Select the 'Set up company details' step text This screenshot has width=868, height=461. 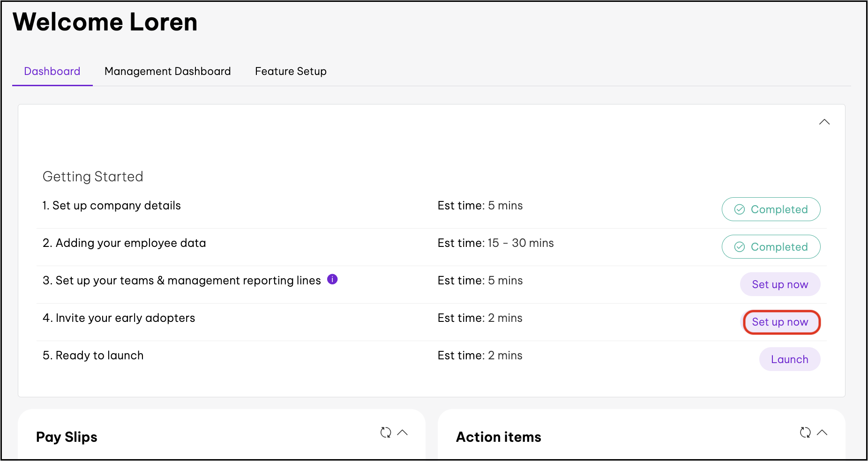[112, 206]
